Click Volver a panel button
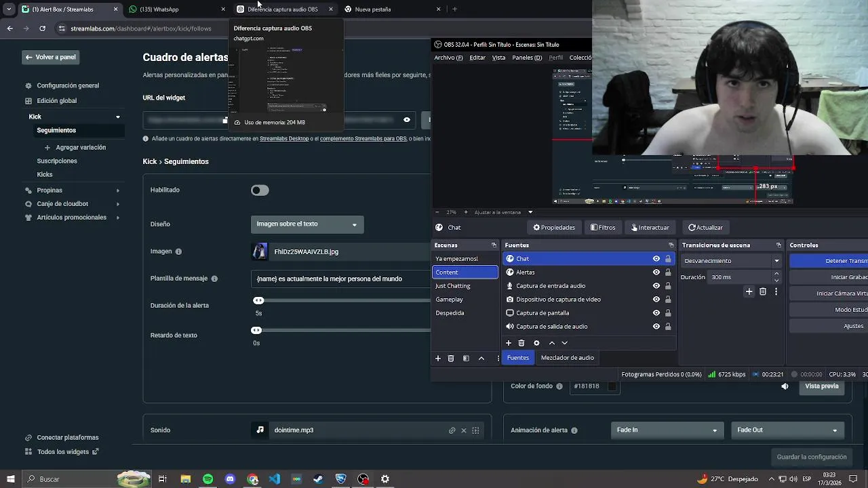Screen dimensions: 868x488 [x=50, y=57]
